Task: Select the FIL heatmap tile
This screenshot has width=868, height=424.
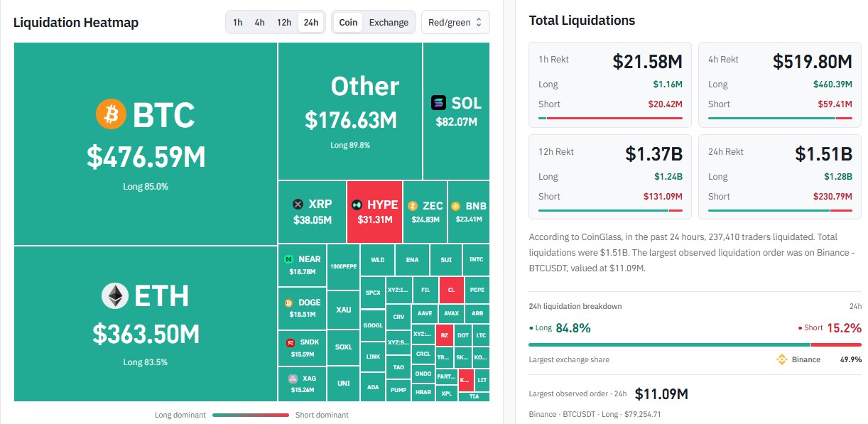Action: pyautogui.click(x=425, y=290)
